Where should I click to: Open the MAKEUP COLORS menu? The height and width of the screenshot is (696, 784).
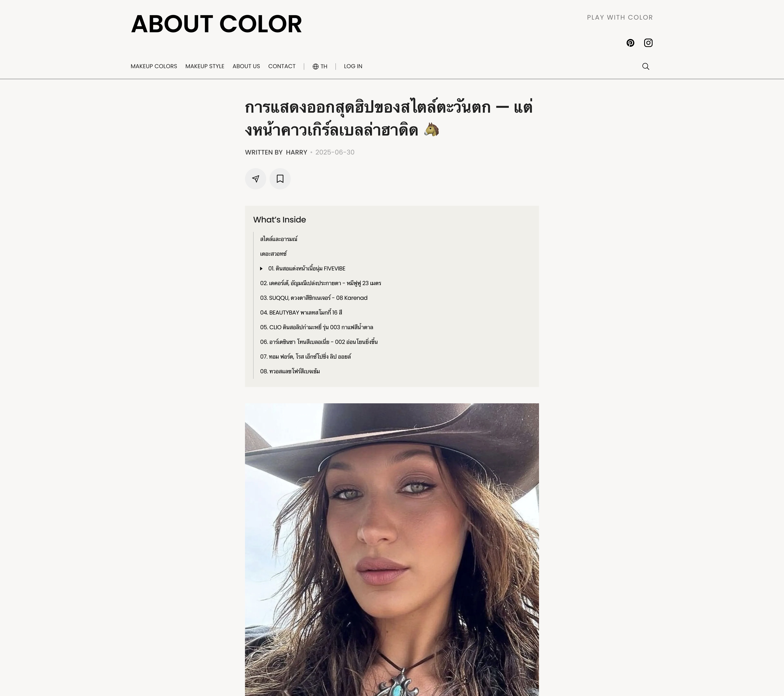pos(154,66)
